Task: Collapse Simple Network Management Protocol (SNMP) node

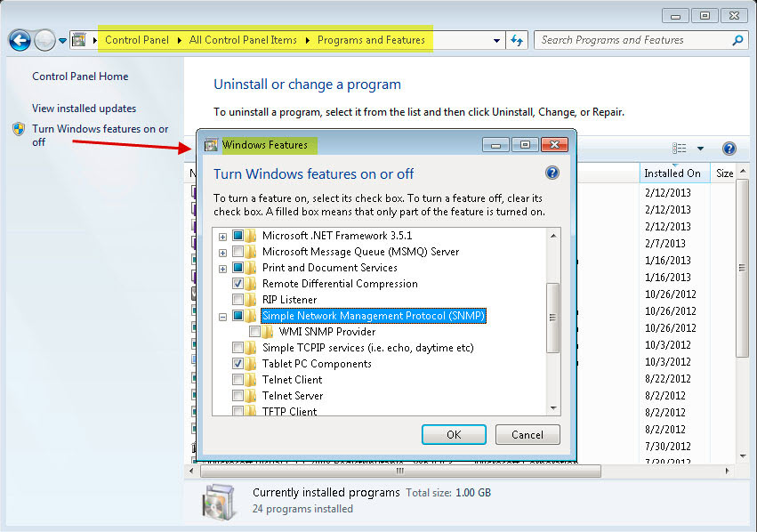Action: [222, 318]
